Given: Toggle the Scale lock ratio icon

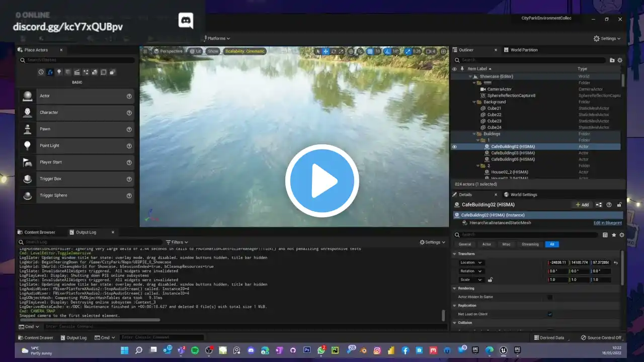Looking at the screenshot, I should pos(490,280).
